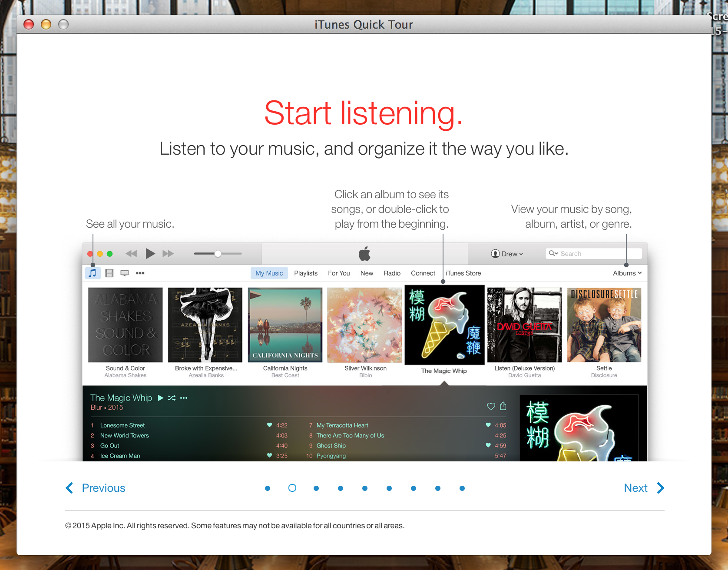This screenshot has height=570, width=728.
Task: Click the Fast-forward next track button
Action: coord(168,254)
